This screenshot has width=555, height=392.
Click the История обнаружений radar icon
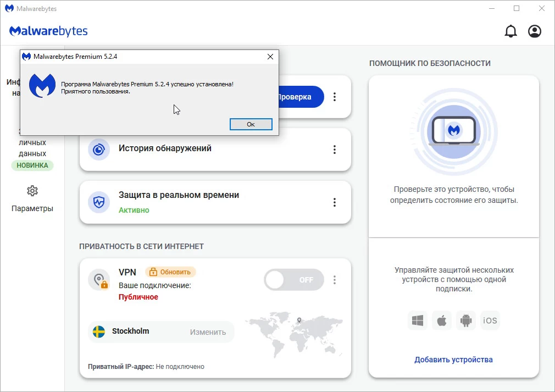pos(99,150)
